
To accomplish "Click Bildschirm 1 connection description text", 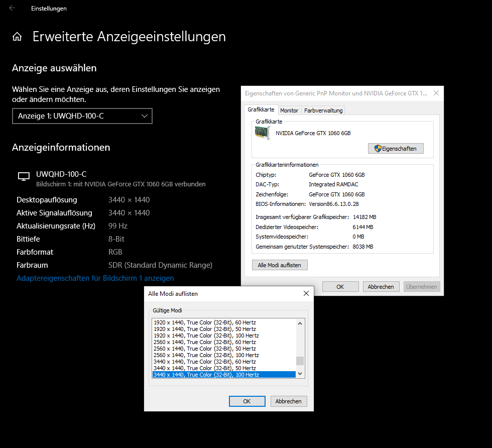I will [x=121, y=184].
